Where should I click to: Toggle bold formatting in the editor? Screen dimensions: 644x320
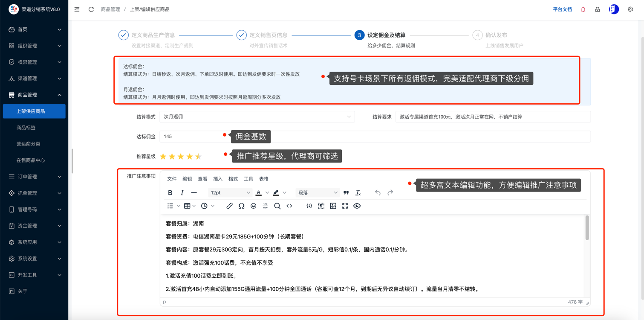170,193
